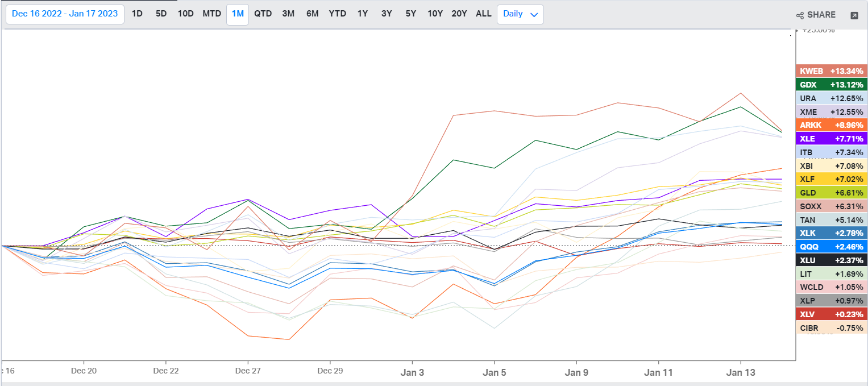Open the date range picker field

tap(65, 14)
